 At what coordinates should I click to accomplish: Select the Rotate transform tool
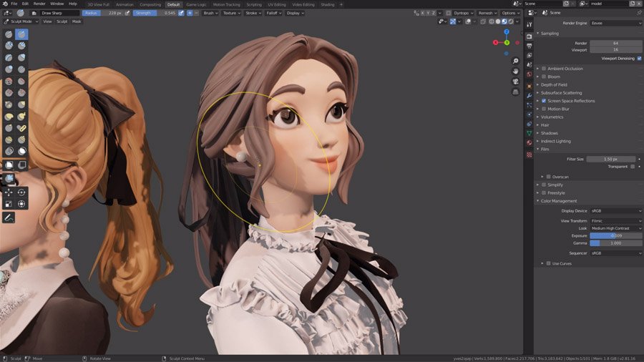21,192
